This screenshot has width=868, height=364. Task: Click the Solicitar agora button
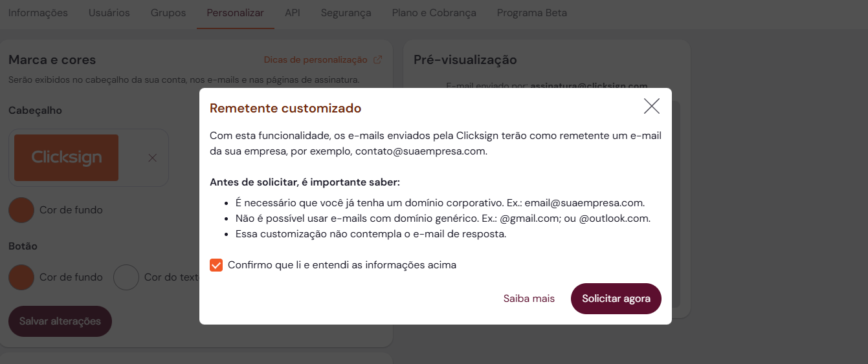616,299
